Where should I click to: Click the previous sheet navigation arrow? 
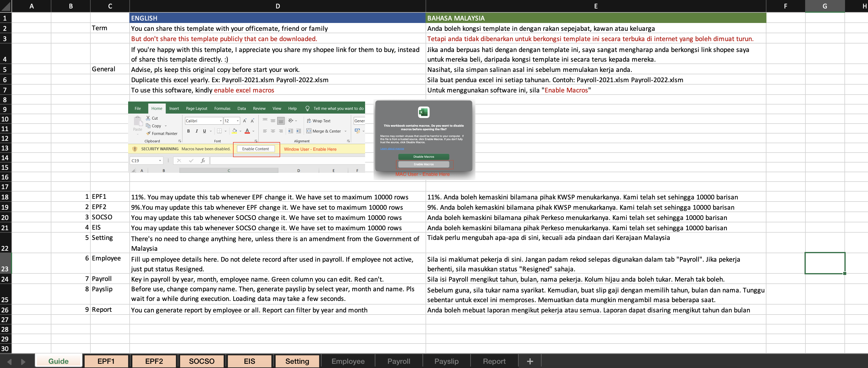9,362
